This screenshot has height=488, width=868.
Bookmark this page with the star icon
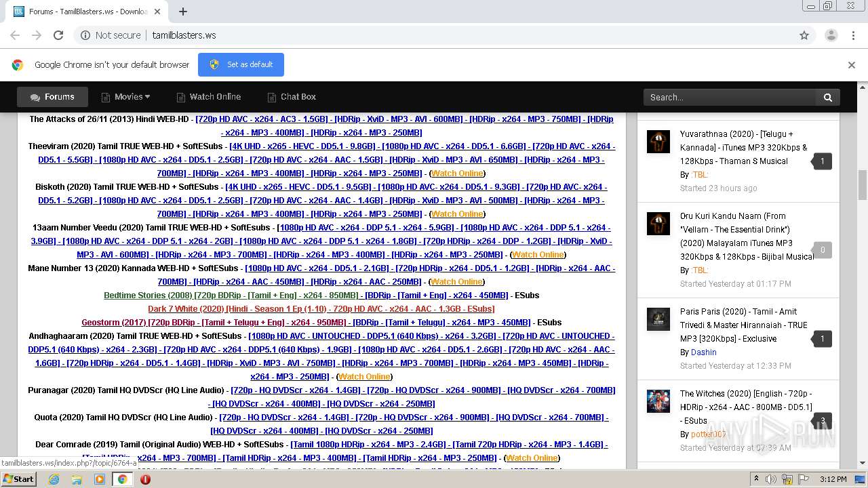point(804,35)
